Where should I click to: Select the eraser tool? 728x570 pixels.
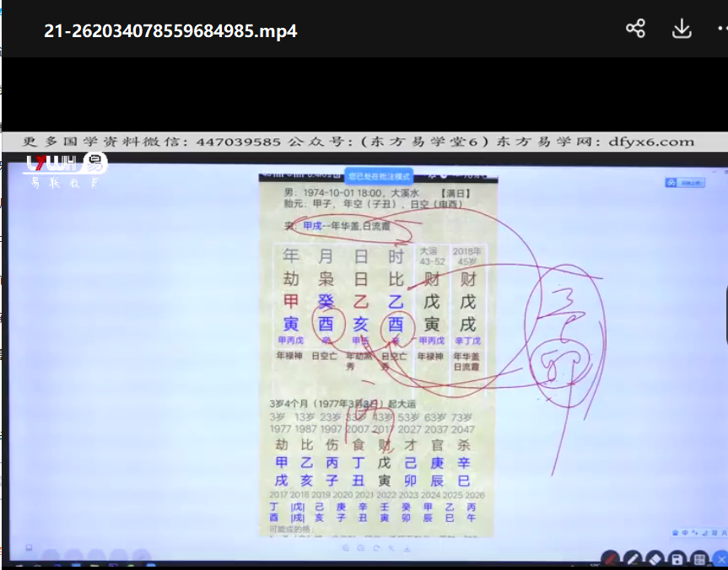[x=655, y=559]
